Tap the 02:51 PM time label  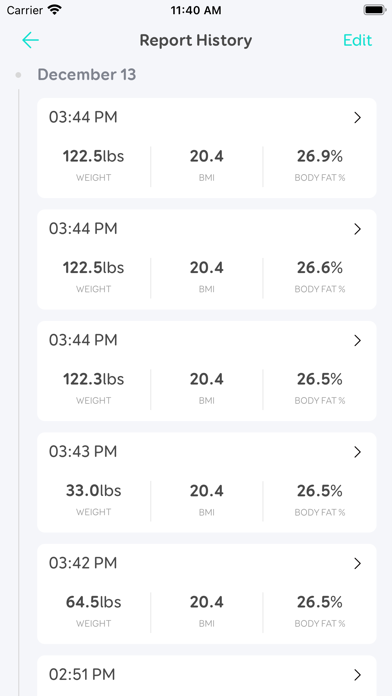(x=82, y=675)
